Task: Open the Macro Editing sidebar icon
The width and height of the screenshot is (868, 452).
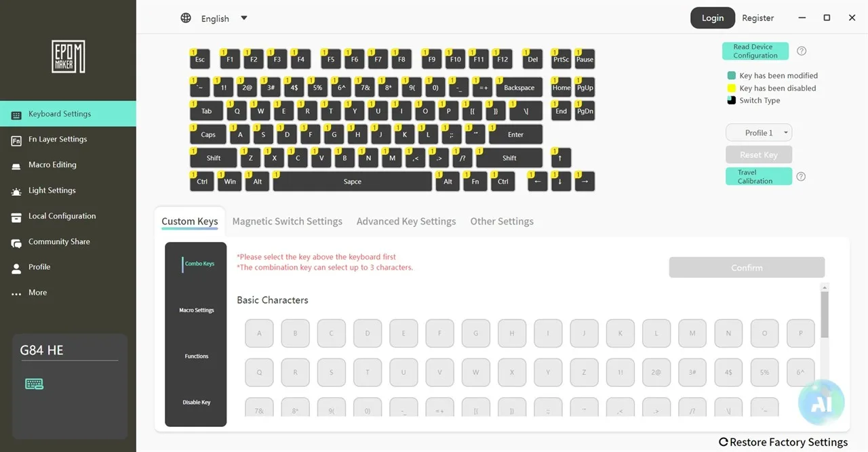Action: coord(16,165)
